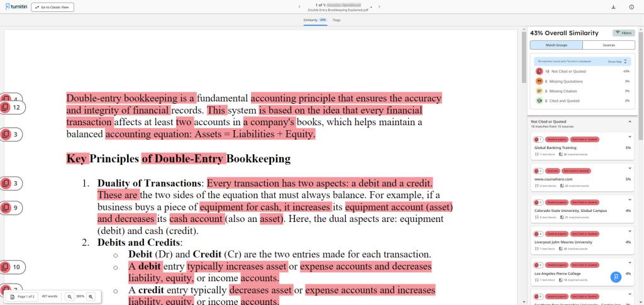Go to Classic View
Screen dimensions: 644x305
(x=53, y=8)
